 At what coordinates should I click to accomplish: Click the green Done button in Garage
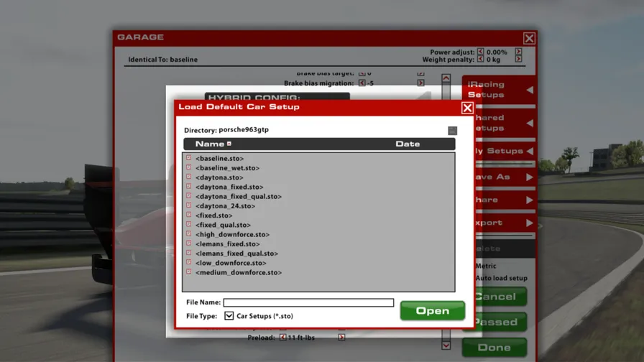(494, 347)
